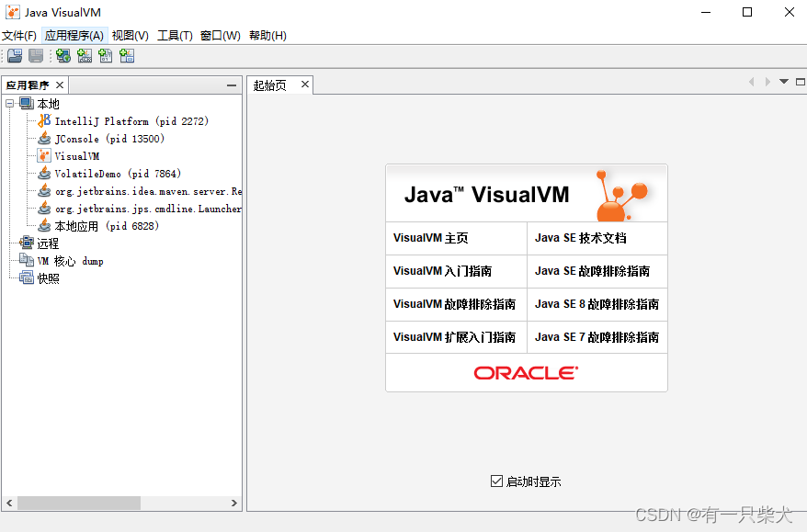
Task: Click the VolatileDemo Java icon
Action: click(x=45, y=174)
